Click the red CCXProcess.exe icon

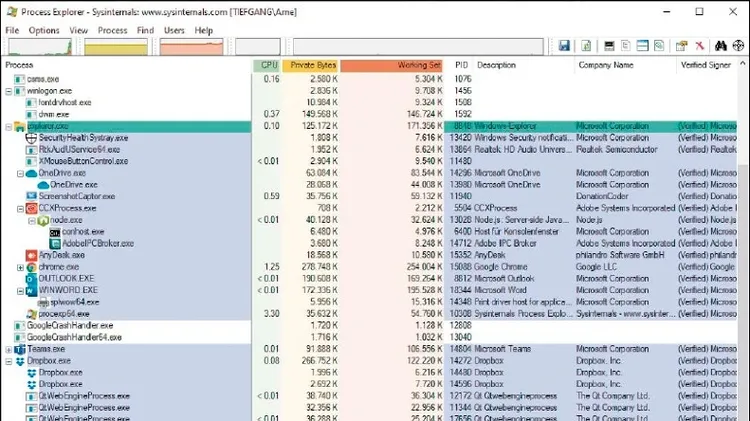31,208
